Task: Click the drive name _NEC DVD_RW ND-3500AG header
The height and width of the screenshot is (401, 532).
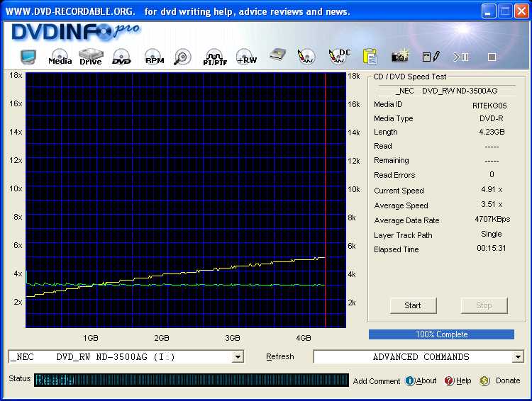Action: click(x=446, y=91)
